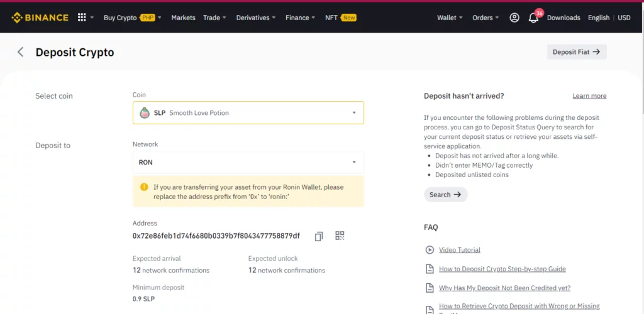Go to Markets
Image resolution: width=644 pixels, height=314 pixels.
click(183, 18)
